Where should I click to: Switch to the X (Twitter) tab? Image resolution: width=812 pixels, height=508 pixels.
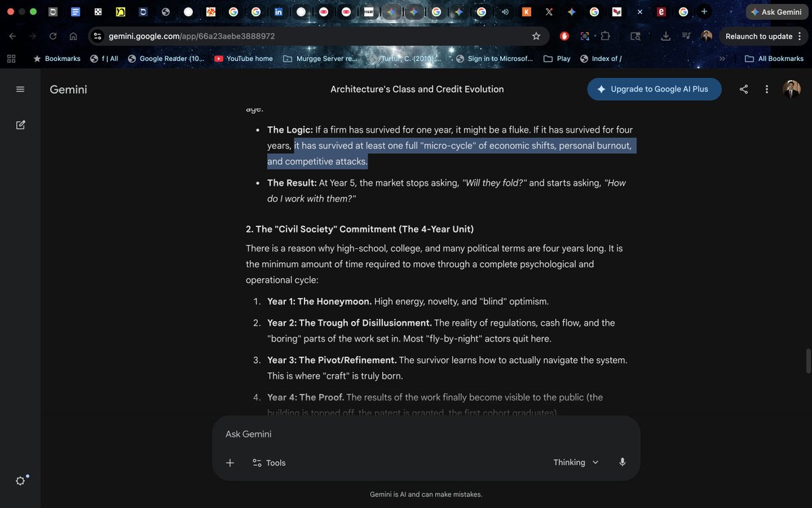[x=549, y=12]
